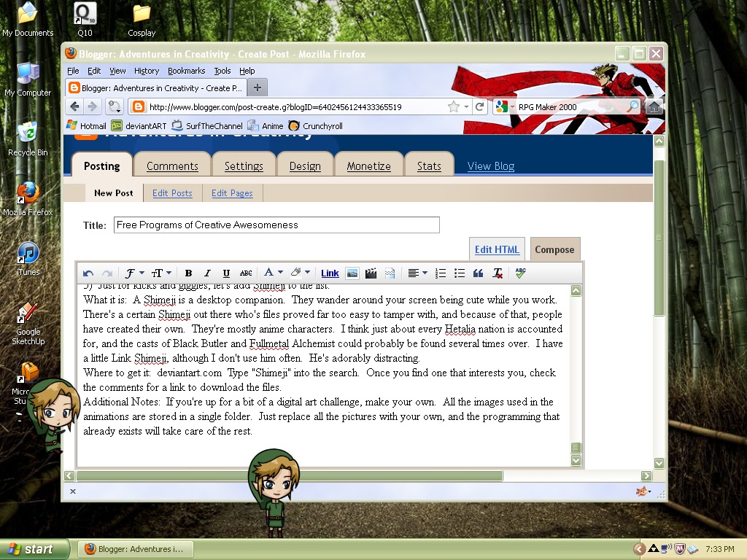Open Firefox Tools menu

pos(222,71)
